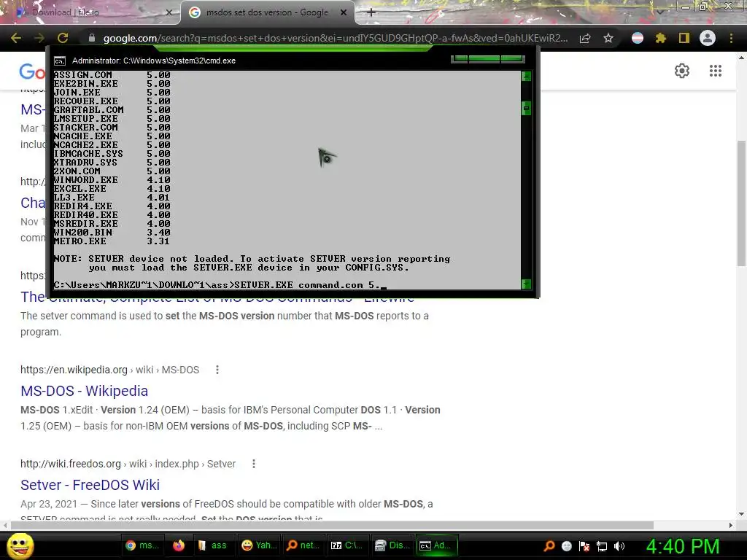Image resolution: width=747 pixels, height=560 pixels.
Task: Open the smiley Start button
Action: [x=20, y=545]
